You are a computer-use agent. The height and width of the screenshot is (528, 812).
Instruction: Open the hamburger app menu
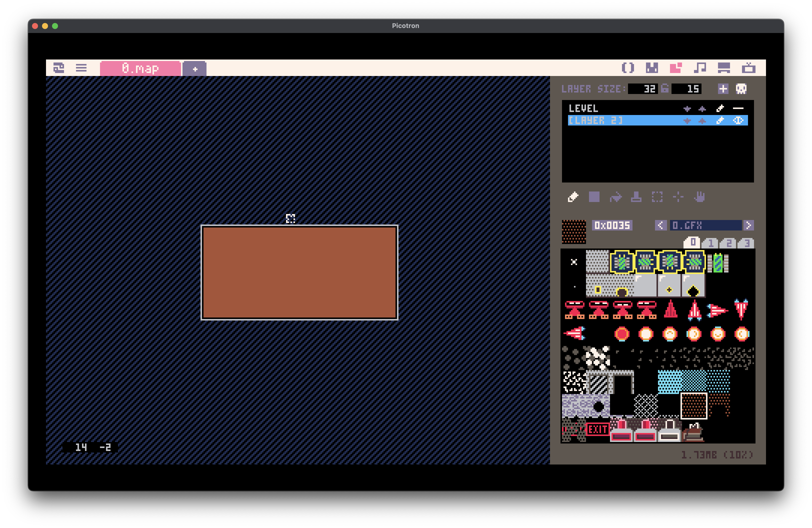(81, 68)
